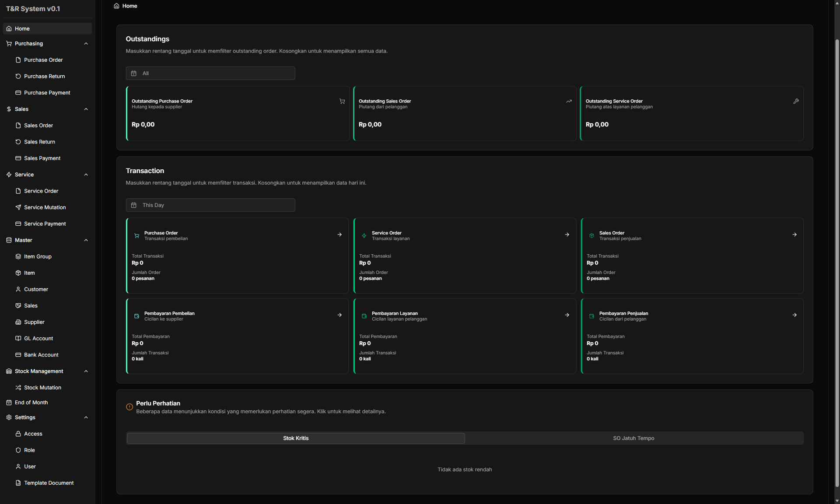Click the Service lightning bolt icon

click(9, 175)
